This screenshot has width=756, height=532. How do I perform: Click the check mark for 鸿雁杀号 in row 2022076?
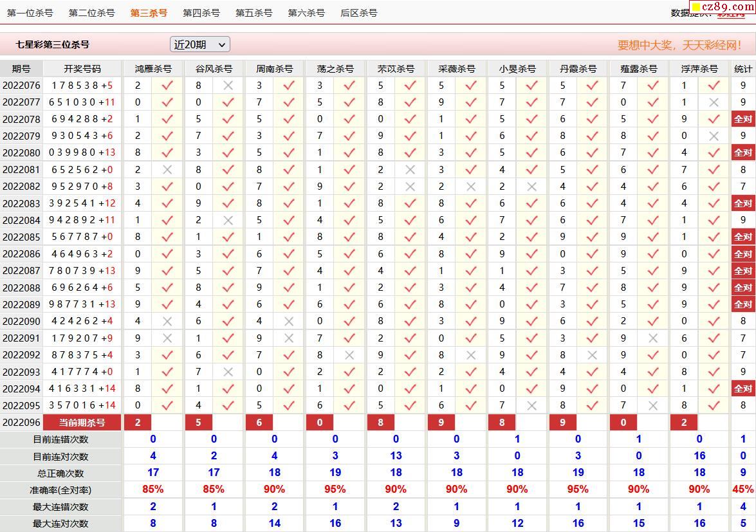(x=167, y=86)
